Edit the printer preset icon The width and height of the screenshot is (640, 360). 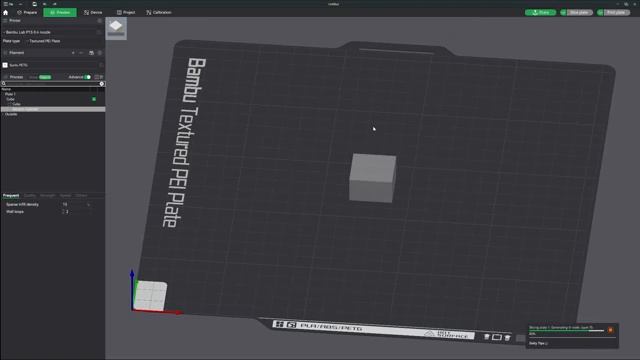tap(99, 32)
